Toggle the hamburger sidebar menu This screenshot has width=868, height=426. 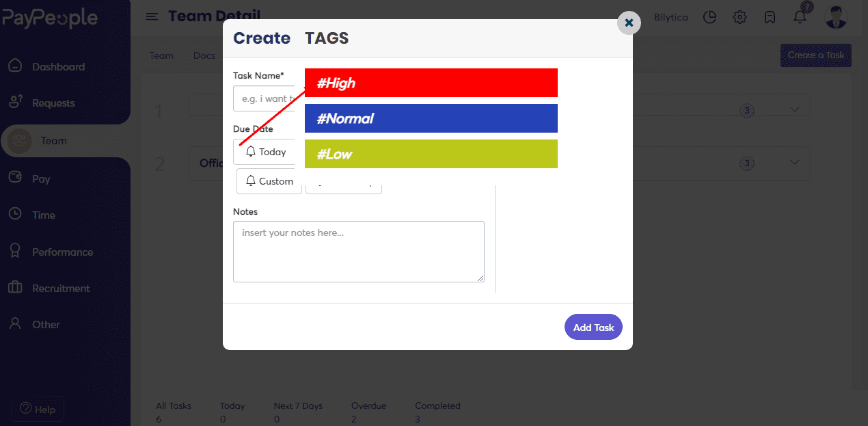(152, 16)
